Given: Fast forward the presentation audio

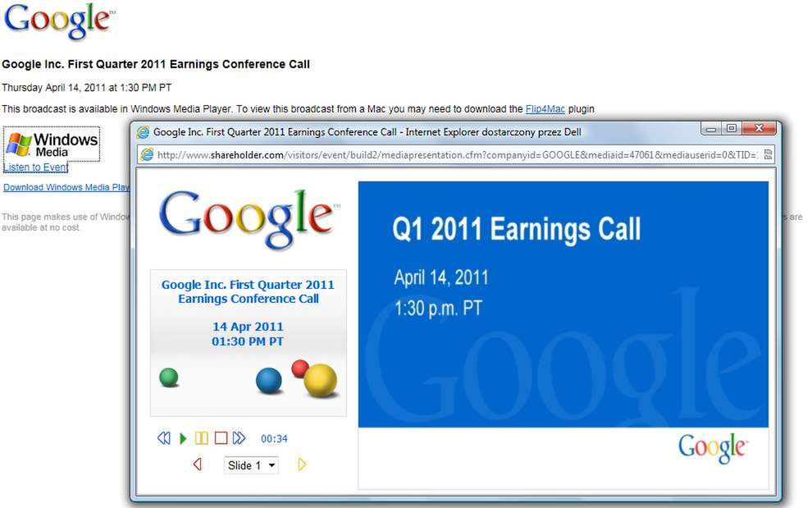Looking at the screenshot, I should tap(239, 438).
